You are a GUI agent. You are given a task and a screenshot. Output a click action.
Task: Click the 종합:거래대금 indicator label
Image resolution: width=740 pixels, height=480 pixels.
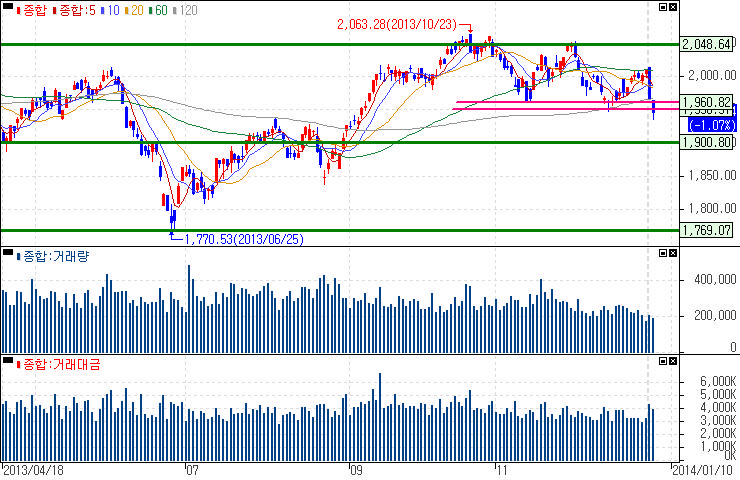(x=54, y=363)
